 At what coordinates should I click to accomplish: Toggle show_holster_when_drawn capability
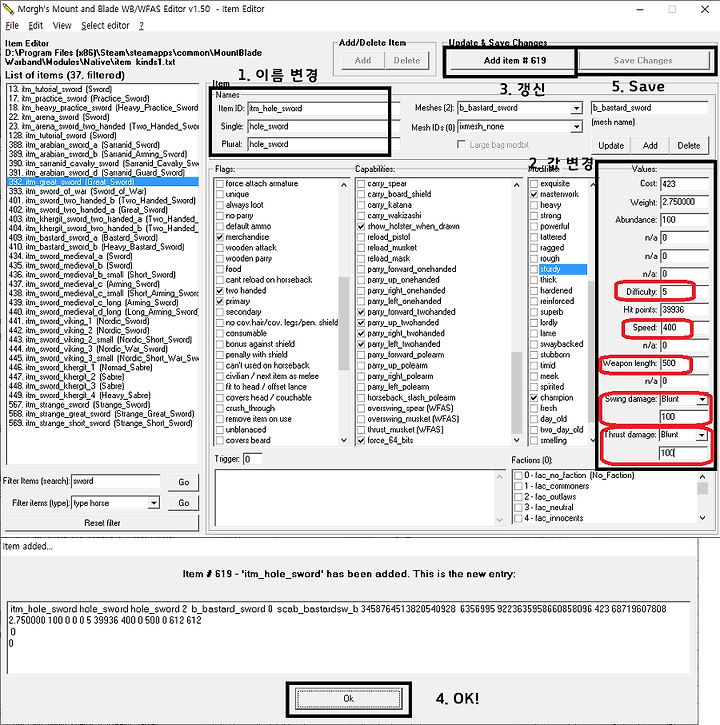[x=361, y=227]
